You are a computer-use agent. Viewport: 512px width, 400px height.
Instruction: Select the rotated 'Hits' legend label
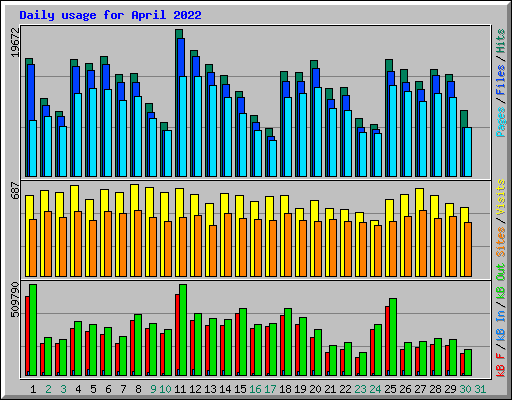(501, 41)
